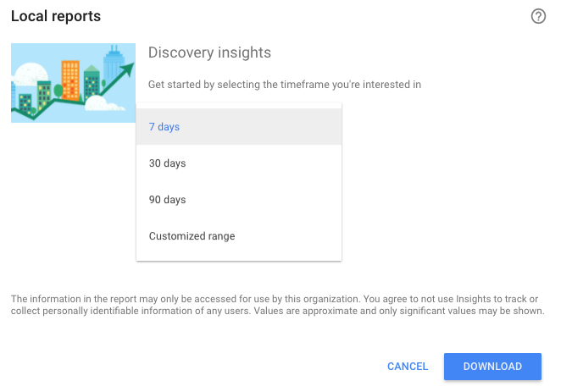
Task: Open help via the question mark icon
Action: point(538,17)
